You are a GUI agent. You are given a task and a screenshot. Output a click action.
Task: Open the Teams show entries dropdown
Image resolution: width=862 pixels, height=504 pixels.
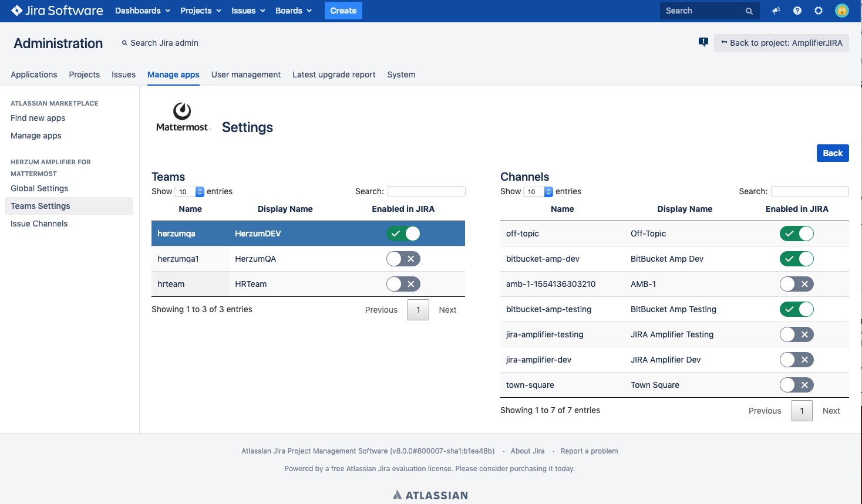coord(190,192)
